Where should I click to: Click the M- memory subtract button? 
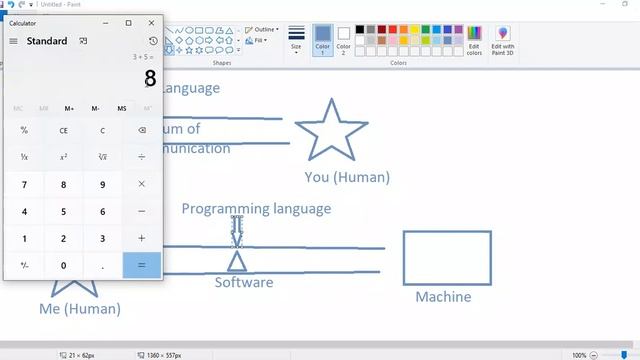(x=96, y=108)
